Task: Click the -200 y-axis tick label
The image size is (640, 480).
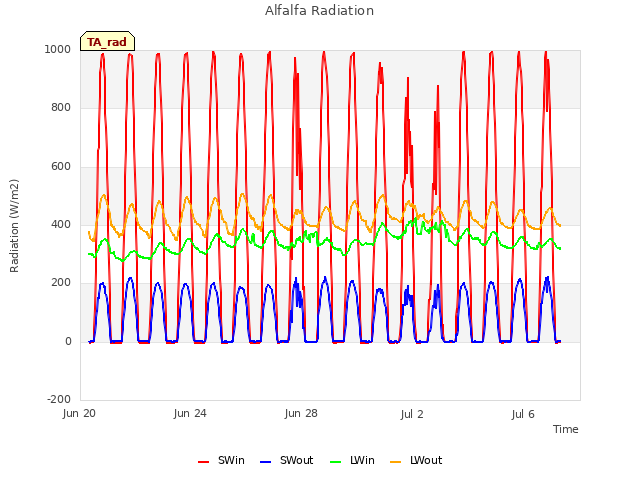Action: coord(59,399)
